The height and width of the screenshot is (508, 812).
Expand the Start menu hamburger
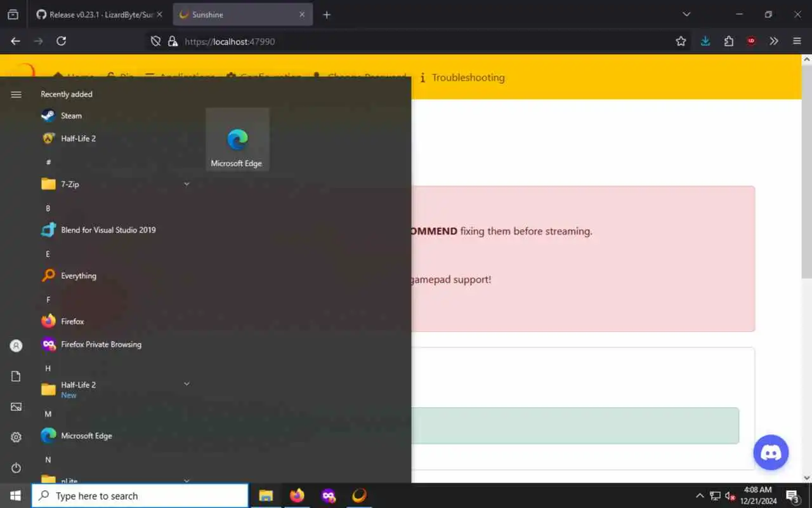click(16, 95)
